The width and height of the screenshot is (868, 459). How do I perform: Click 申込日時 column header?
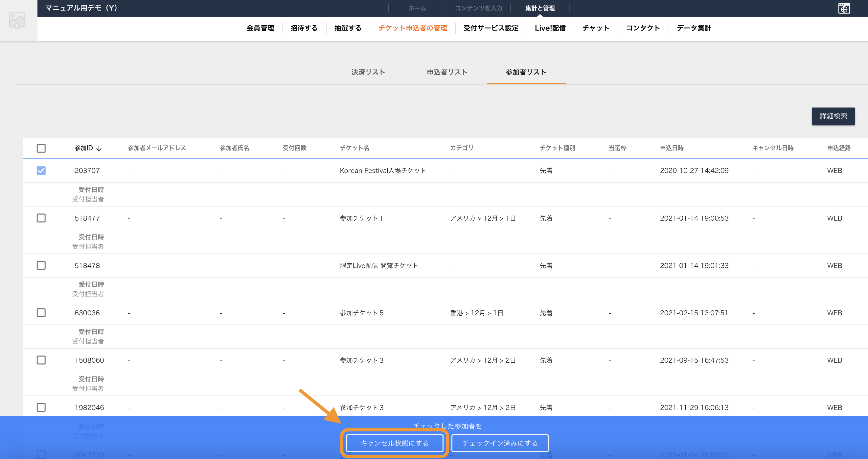[x=672, y=148]
